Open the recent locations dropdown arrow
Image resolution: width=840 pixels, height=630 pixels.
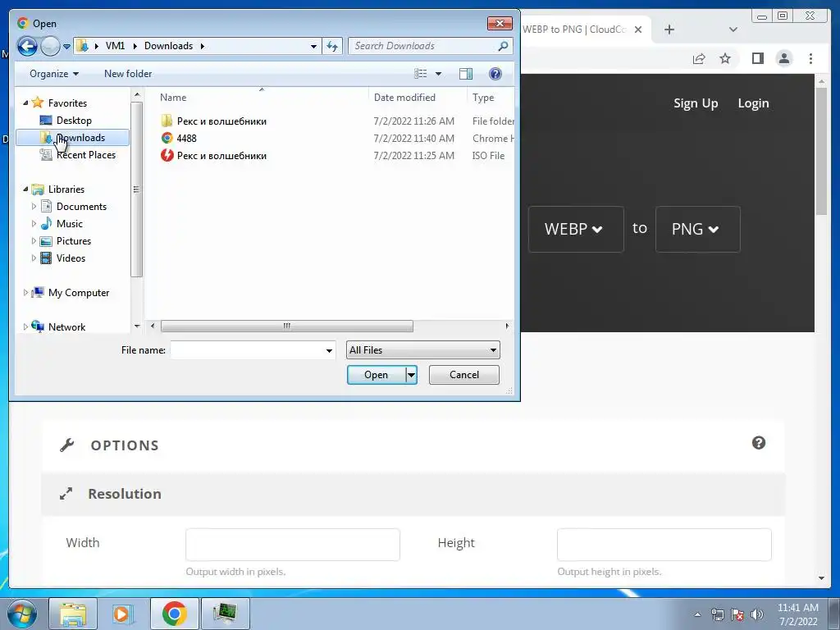(x=67, y=47)
